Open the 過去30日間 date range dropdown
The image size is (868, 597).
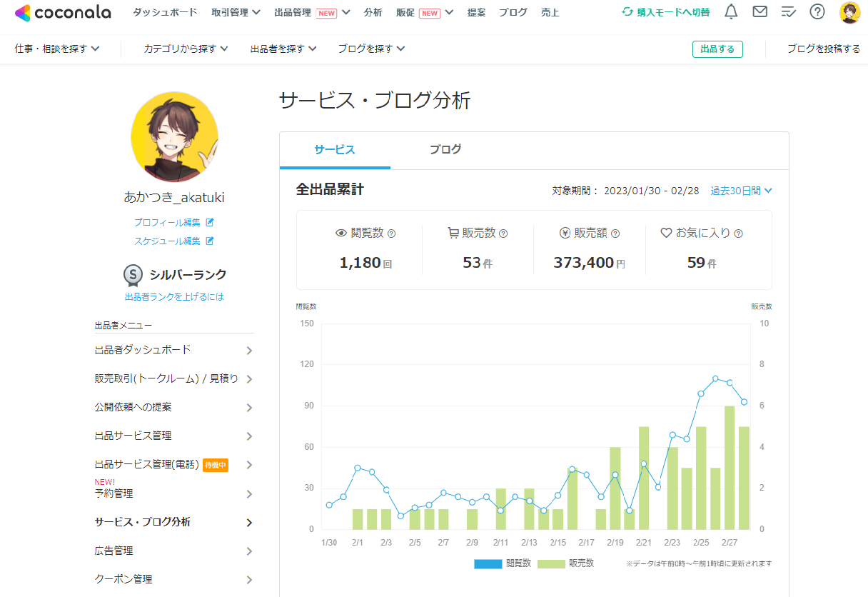(741, 191)
